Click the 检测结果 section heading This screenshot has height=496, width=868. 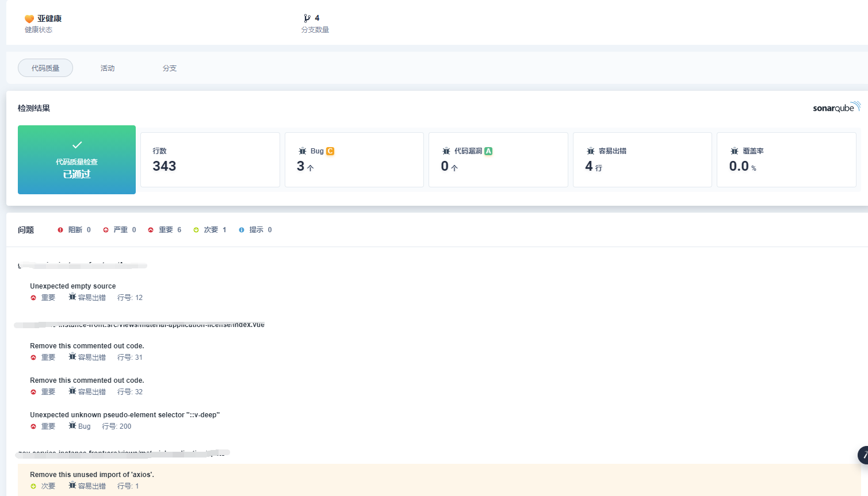click(x=34, y=108)
